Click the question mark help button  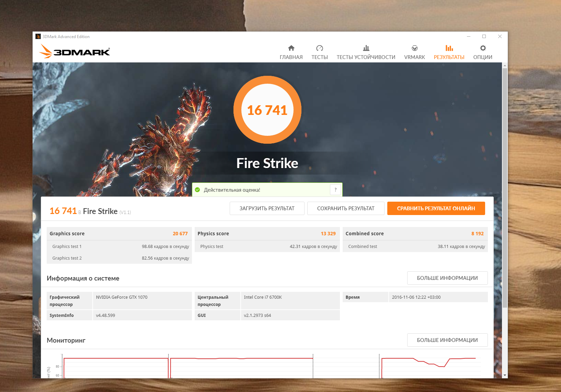coord(335,190)
